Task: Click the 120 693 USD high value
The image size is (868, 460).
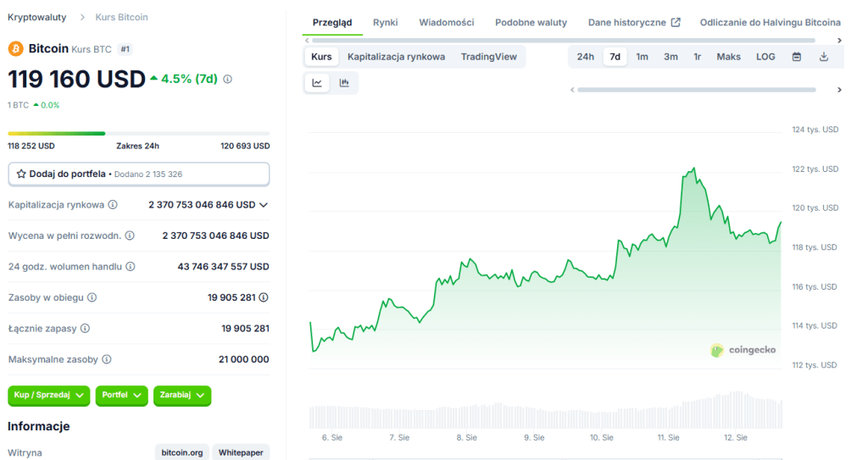Action: 245,147
